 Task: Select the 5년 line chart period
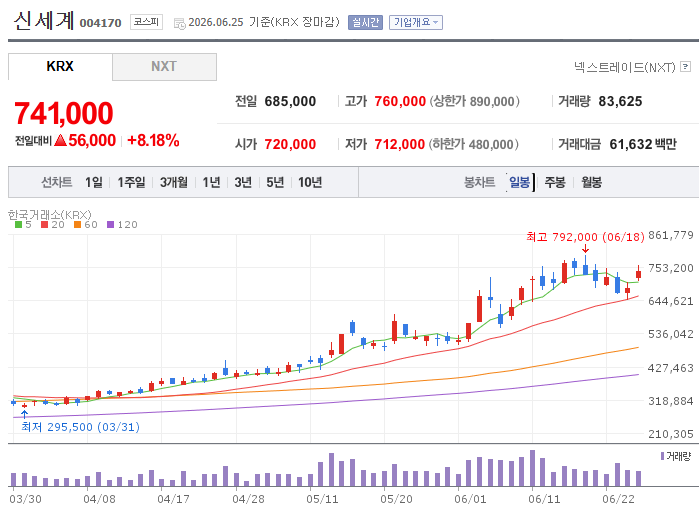click(275, 182)
